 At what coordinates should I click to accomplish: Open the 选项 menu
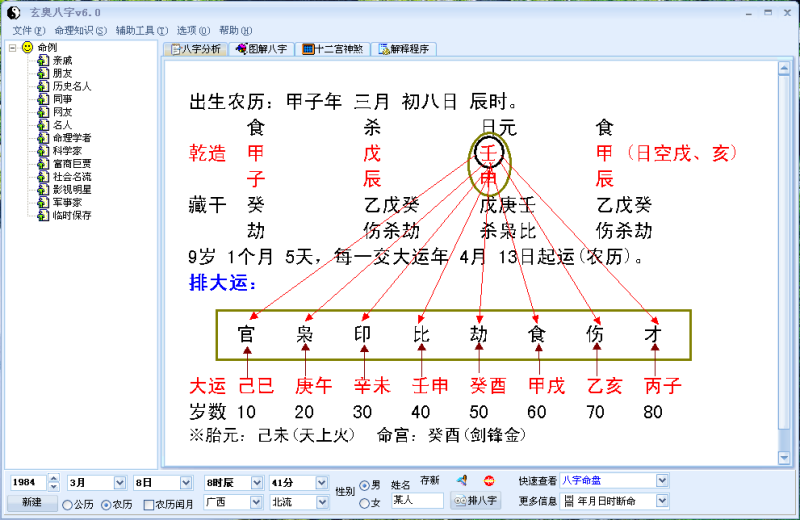[x=193, y=31]
